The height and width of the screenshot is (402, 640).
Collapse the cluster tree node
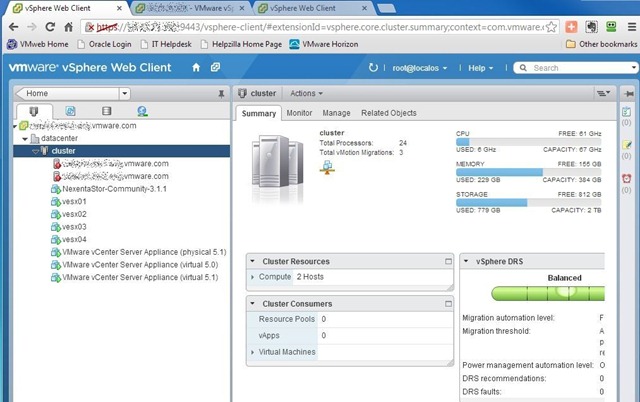[x=36, y=151]
